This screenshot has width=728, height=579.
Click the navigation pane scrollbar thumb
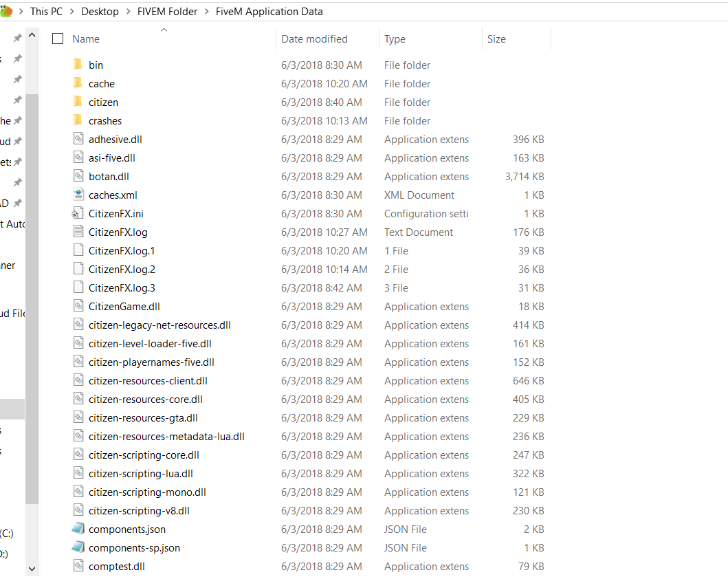32,299
